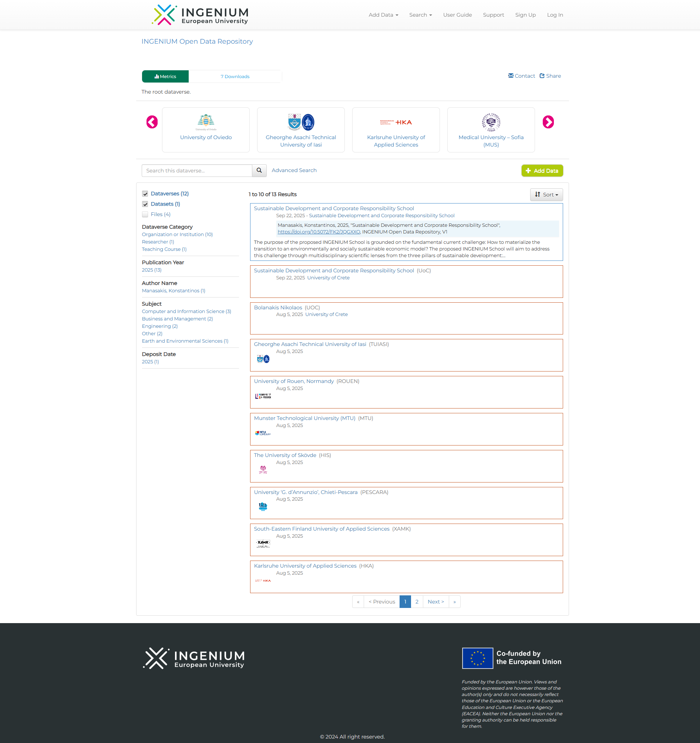Click the carousel next arrow icon

click(x=548, y=122)
